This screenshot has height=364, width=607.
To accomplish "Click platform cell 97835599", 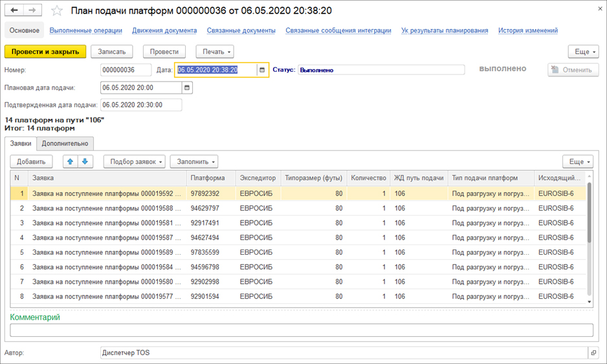I will [211, 252].
